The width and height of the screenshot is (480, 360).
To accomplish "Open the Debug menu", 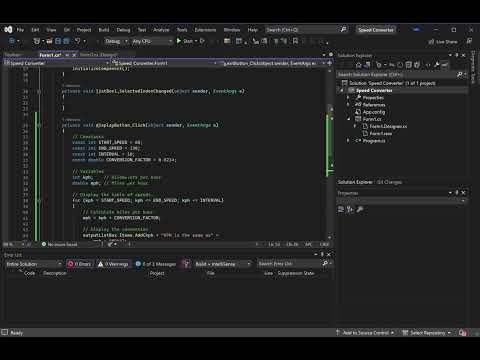I will point(123,30).
